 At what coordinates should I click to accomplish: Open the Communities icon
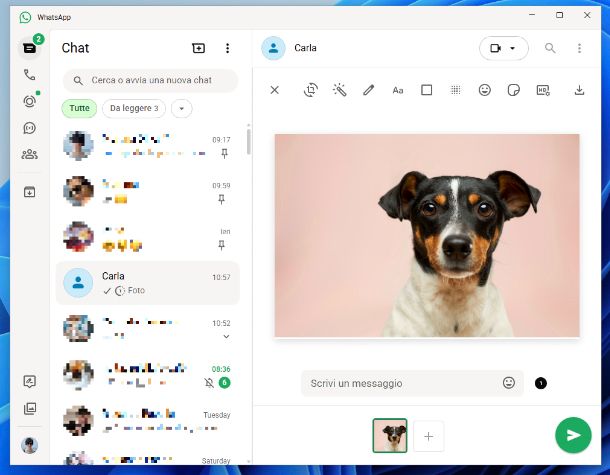[x=30, y=154]
